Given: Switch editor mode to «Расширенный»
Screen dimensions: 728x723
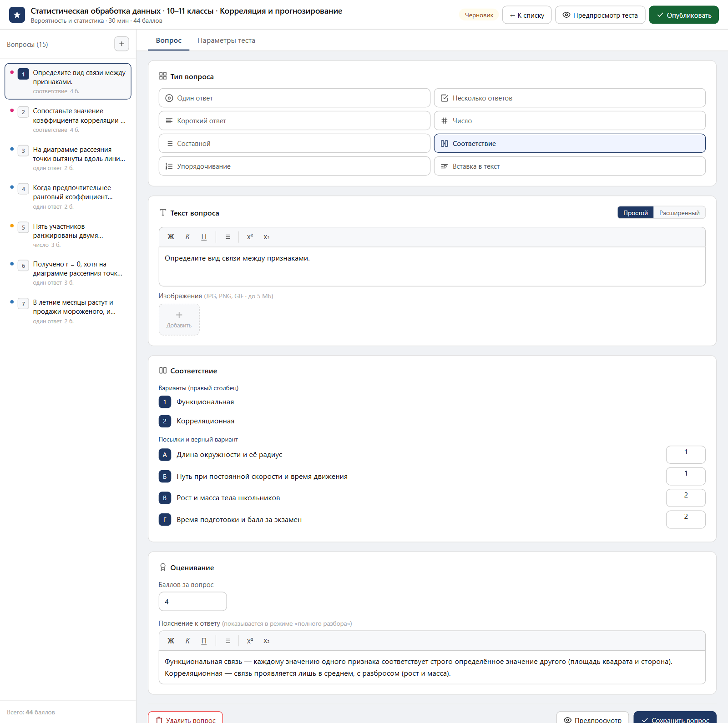Looking at the screenshot, I should pyautogui.click(x=679, y=213).
